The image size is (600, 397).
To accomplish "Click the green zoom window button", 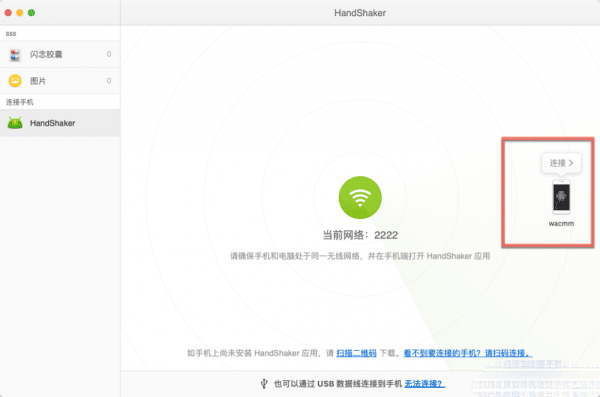I will click(x=31, y=13).
